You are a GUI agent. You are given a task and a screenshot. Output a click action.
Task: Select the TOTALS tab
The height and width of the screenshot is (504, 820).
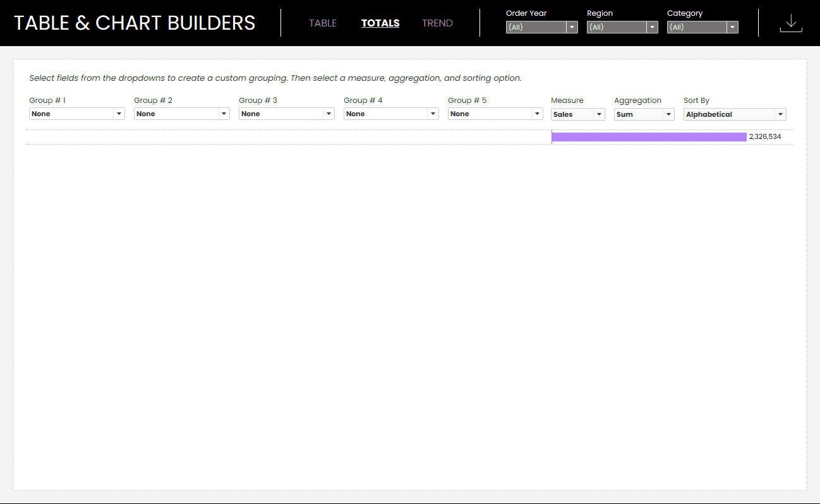[x=380, y=23]
